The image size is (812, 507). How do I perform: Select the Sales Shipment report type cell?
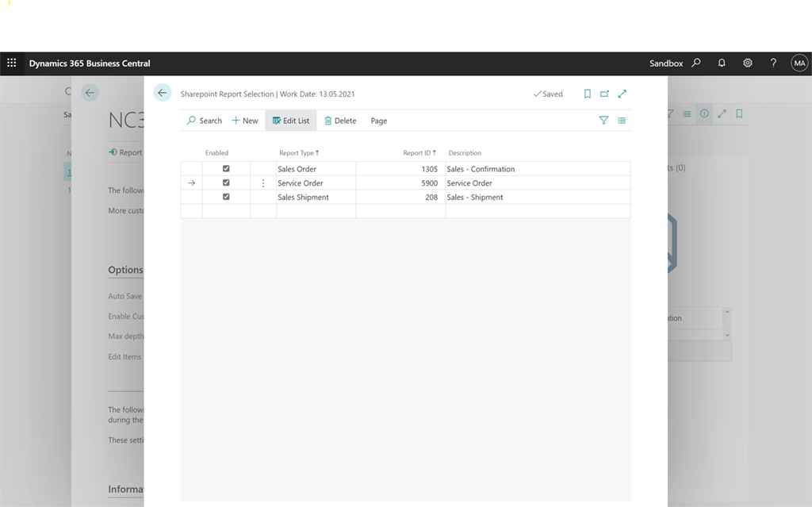(x=316, y=197)
